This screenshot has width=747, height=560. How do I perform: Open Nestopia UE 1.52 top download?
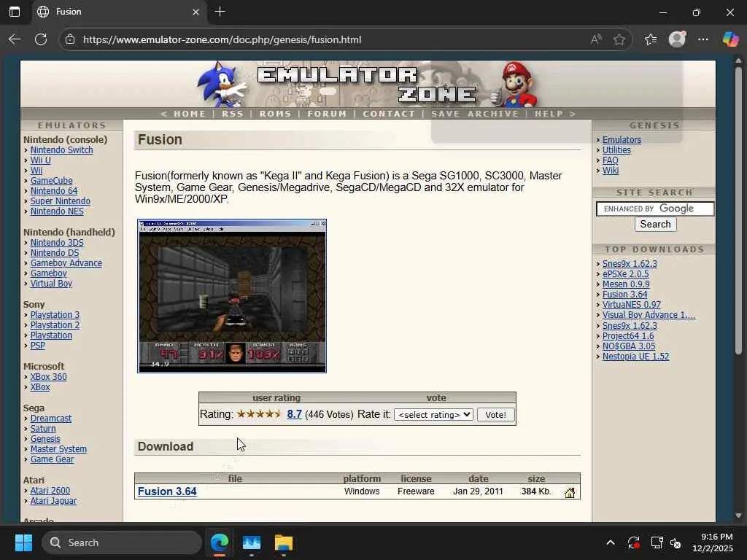pyautogui.click(x=635, y=357)
